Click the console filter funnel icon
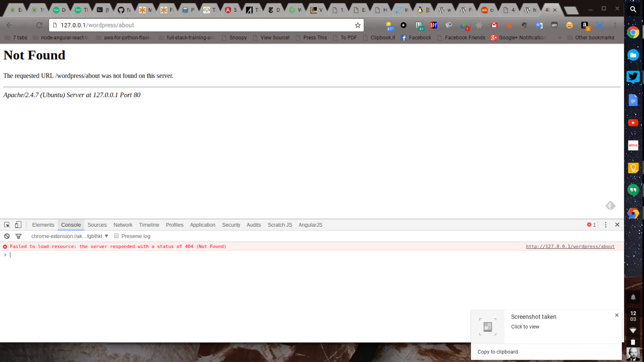The width and height of the screenshot is (644, 362). [18, 236]
